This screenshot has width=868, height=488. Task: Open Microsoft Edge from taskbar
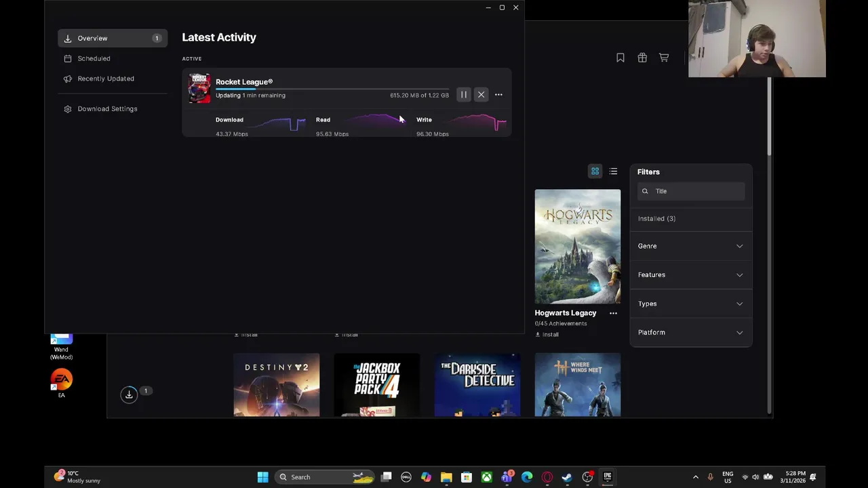coord(527,477)
